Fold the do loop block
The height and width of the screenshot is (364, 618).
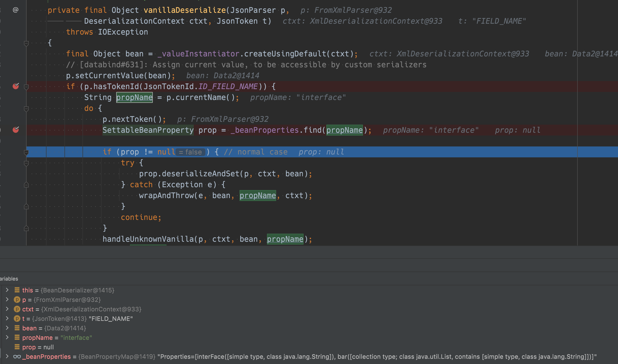26,108
